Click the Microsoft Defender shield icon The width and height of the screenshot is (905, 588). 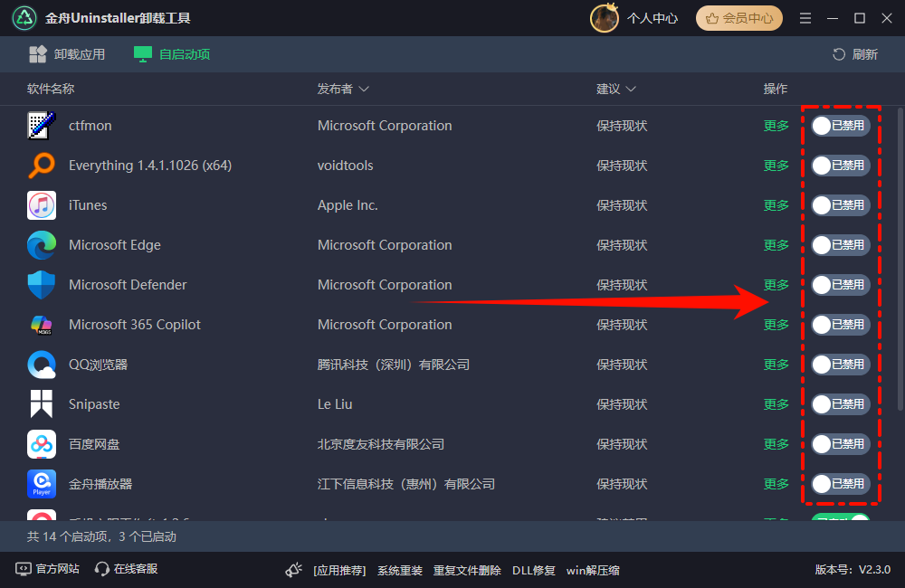pos(42,285)
